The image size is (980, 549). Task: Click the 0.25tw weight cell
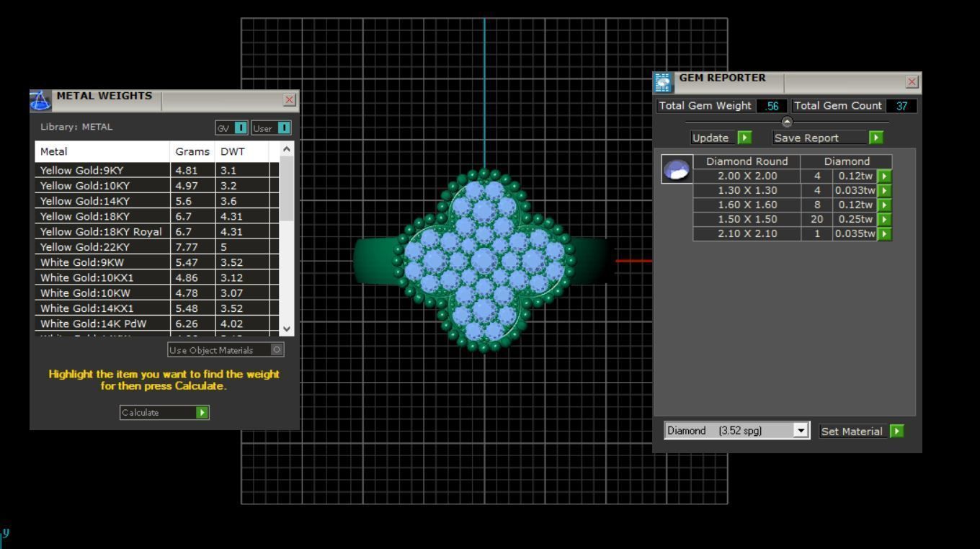point(855,219)
